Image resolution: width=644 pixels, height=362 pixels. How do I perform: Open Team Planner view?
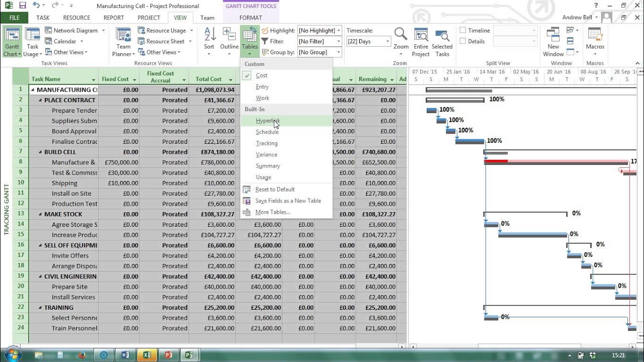(123, 42)
